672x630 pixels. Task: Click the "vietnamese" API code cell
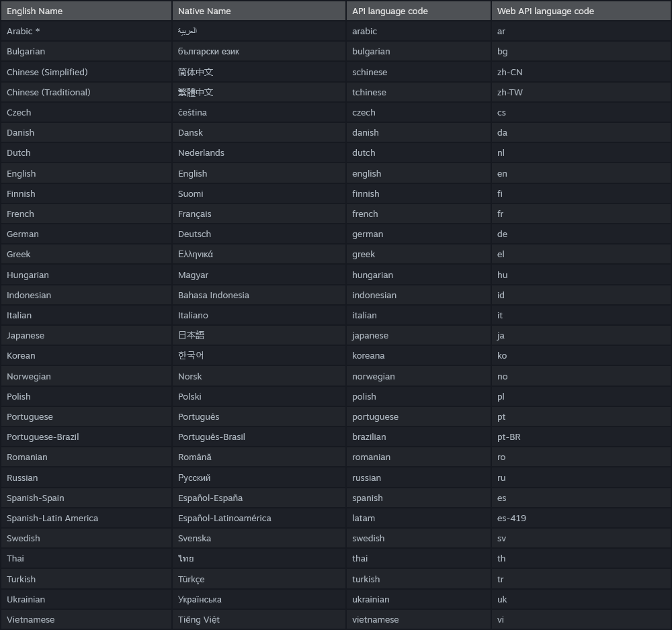click(x=418, y=620)
